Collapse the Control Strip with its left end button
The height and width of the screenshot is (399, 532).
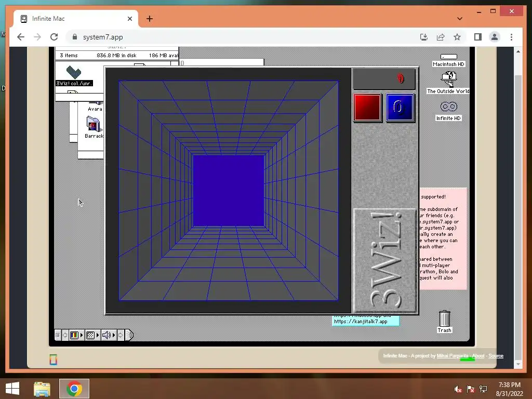pos(58,335)
